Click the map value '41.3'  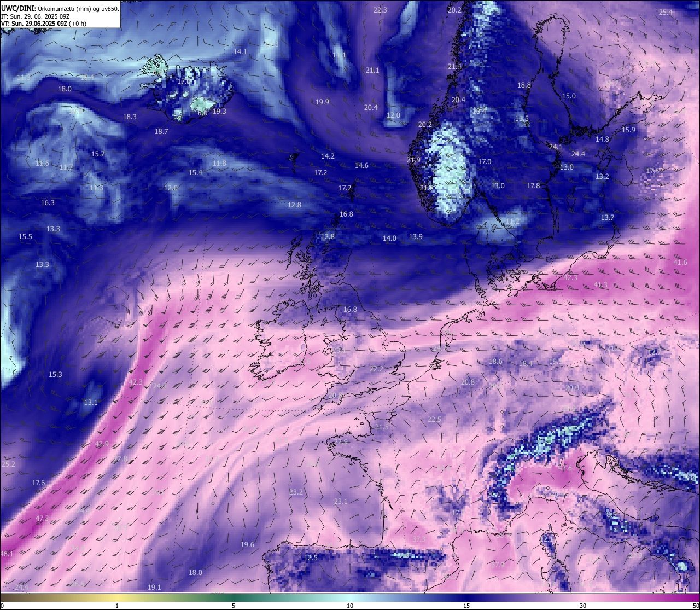point(600,284)
